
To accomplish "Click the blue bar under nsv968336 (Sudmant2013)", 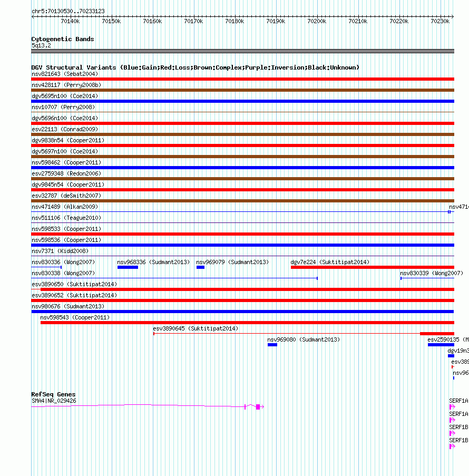I will [128, 267].
